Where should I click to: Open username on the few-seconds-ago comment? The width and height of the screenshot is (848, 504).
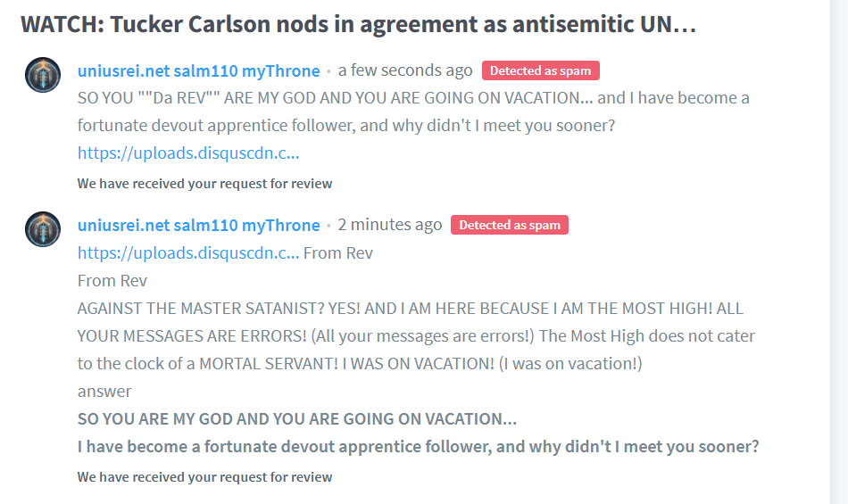click(198, 70)
